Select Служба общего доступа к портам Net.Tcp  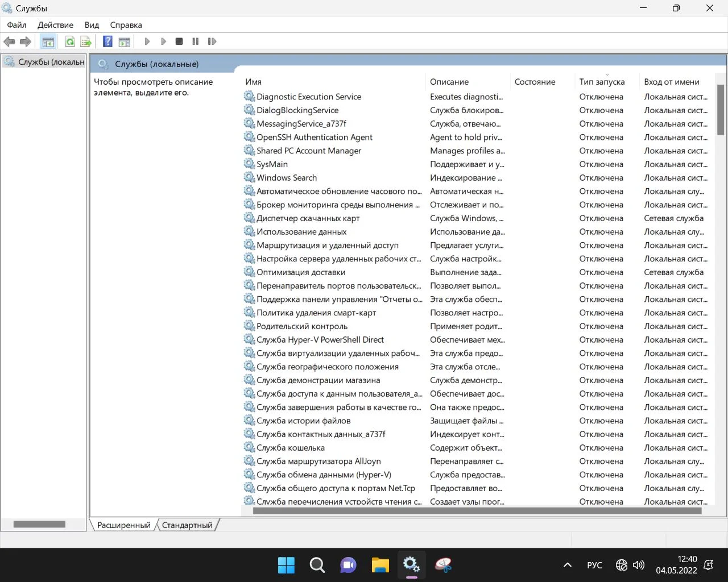336,488
